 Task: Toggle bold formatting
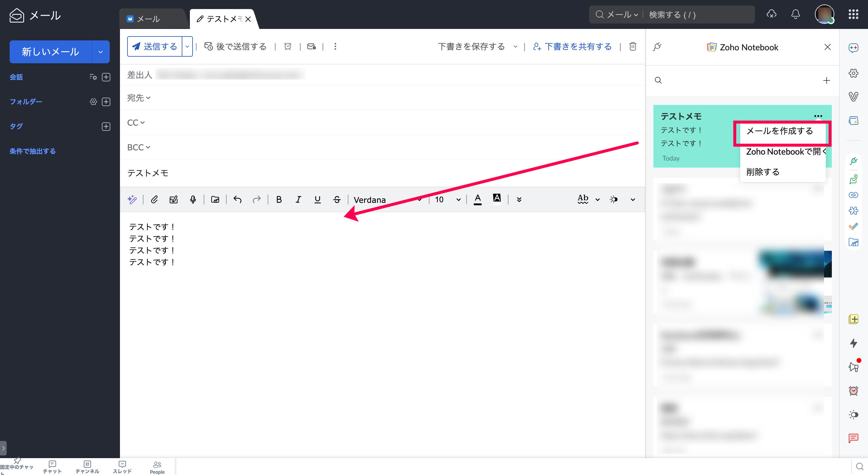[279, 200]
